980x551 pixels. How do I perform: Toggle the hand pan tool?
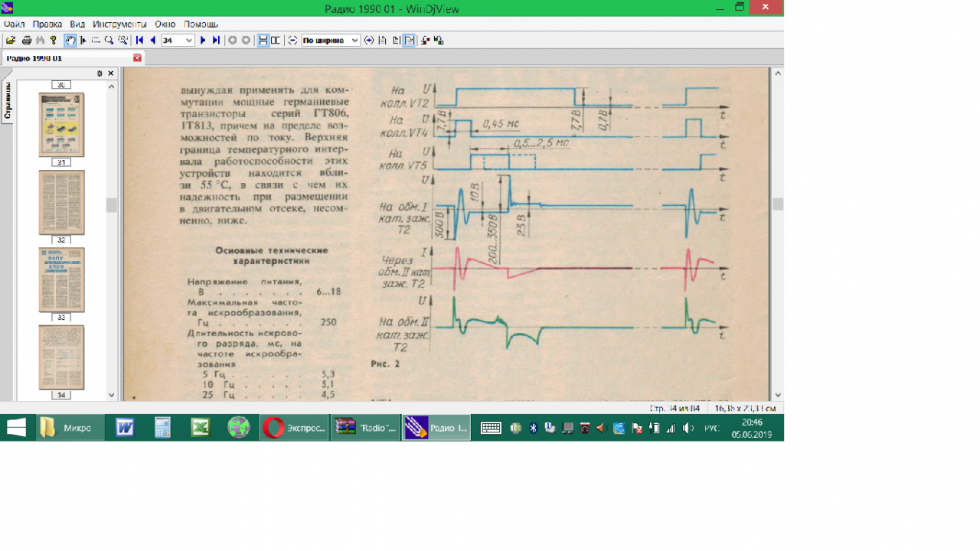[70, 41]
